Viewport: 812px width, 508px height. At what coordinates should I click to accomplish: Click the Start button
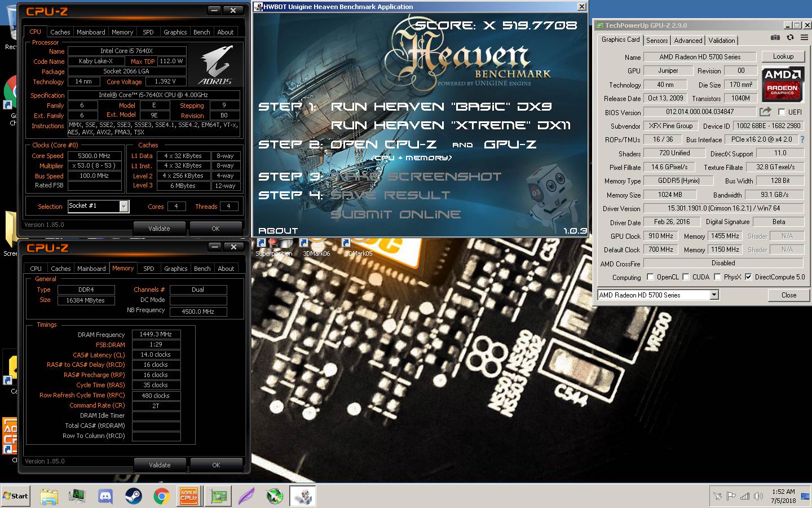point(16,496)
